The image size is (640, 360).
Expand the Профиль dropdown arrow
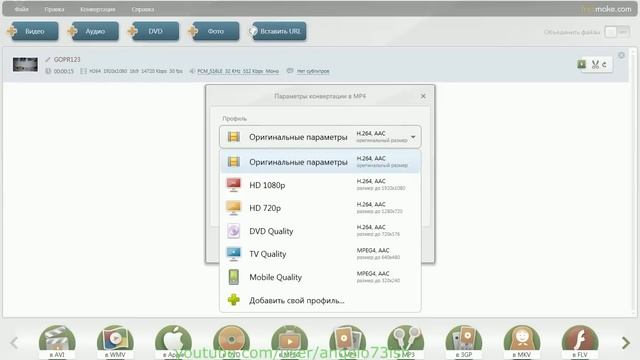pos(413,137)
